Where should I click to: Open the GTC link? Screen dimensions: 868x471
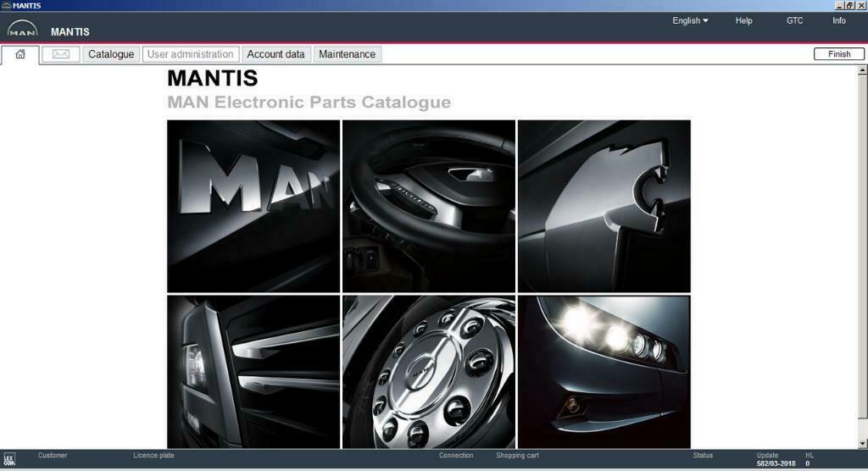point(794,20)
